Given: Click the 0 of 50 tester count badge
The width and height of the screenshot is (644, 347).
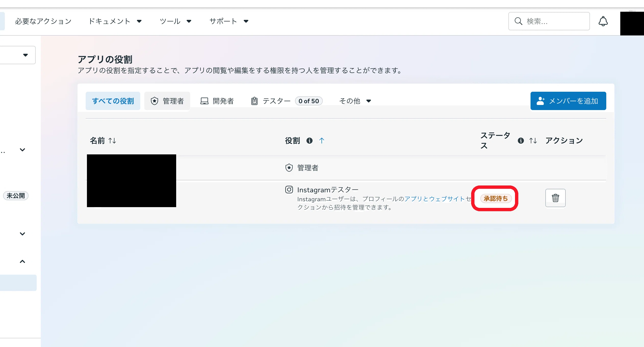Looking at the screenshot, I should pyautogui.click(x=308, y=101).
